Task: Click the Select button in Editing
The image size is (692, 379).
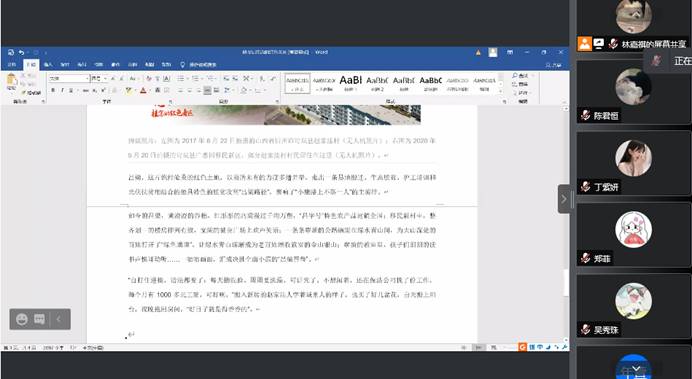Action: pos(521,93)
